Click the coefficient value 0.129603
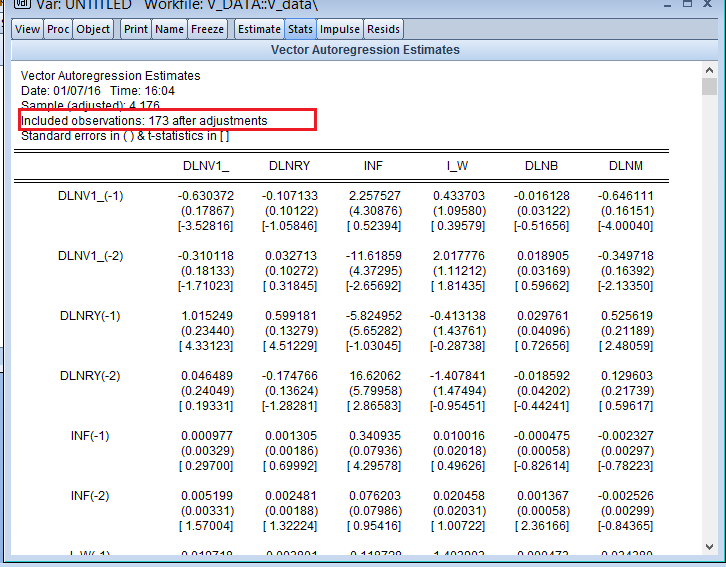The image size is (726, 567). tap(626, 376)
